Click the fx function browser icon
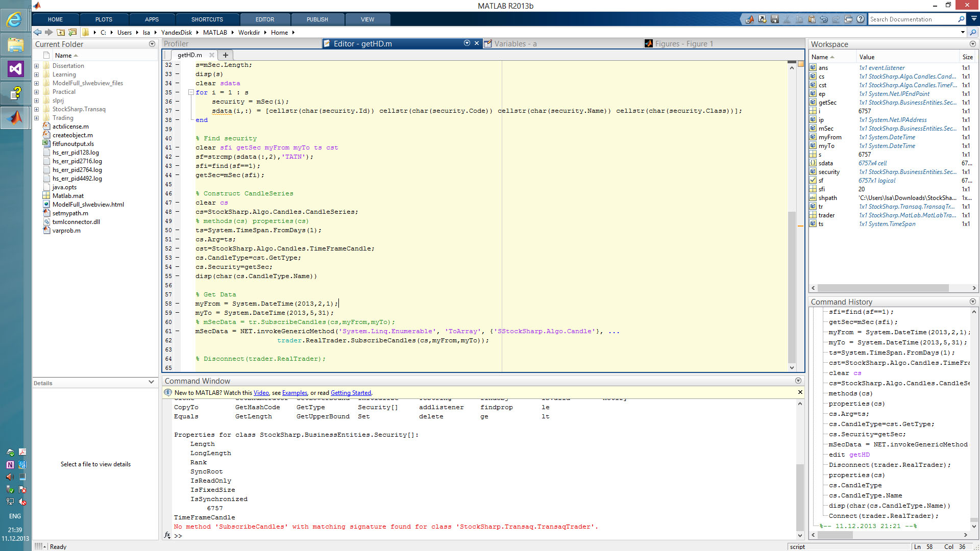The image size is (980, 551). tap(167, 535)
